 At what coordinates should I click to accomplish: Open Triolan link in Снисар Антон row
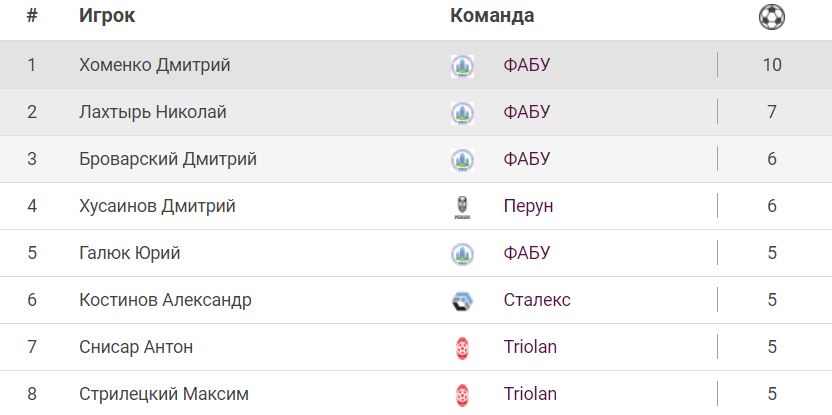530,348
